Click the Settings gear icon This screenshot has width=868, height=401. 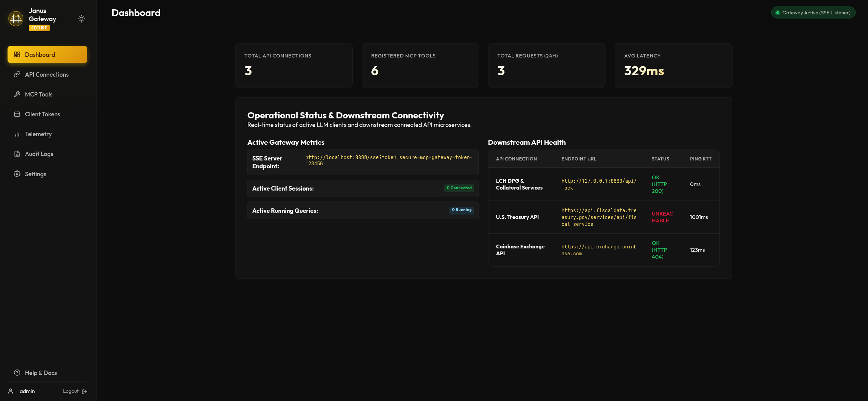pyautogui.click(x=17, y=174)
